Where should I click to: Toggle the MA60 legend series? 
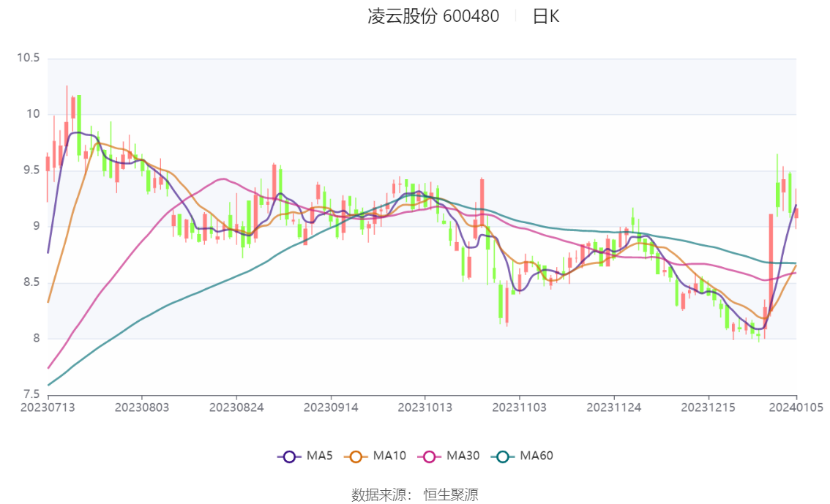click(522, 456)
